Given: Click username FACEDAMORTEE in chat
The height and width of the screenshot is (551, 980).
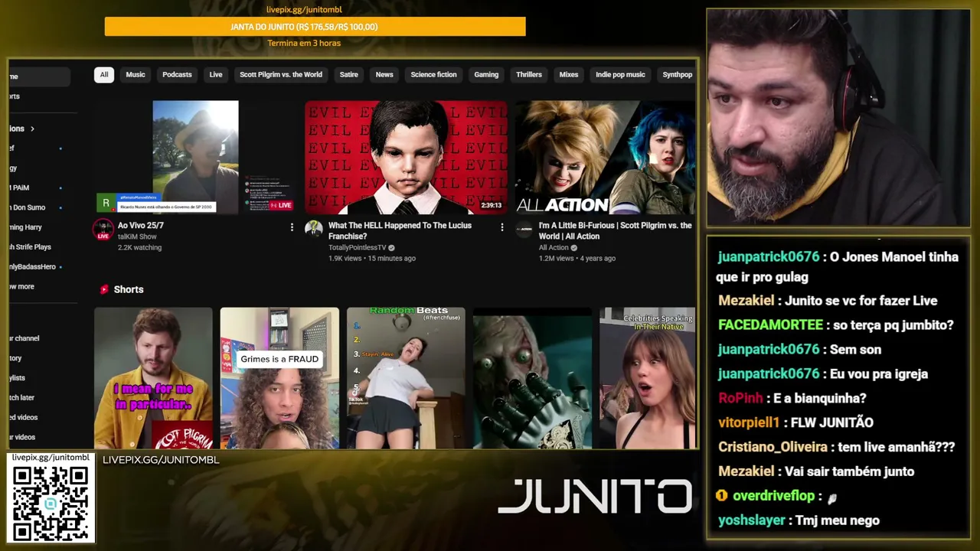Looking at the screenshot, I should [x=771, y=325].
